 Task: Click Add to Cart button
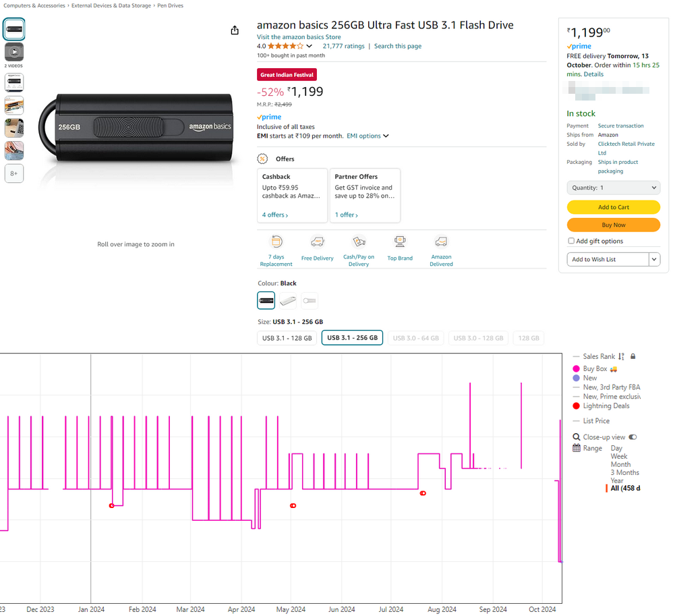coord(614,207)
